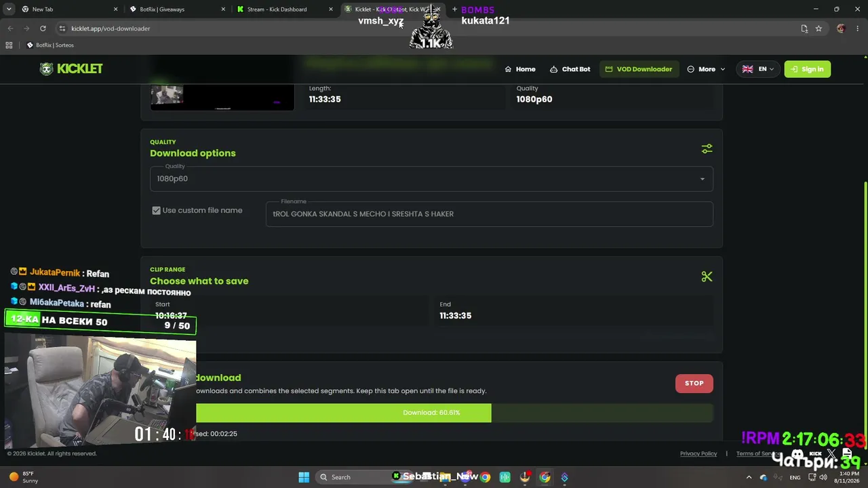Stop the download with the STOP button
Image resolution: width=868 pixels, height=488 pixels.
[x=694, y=384]
